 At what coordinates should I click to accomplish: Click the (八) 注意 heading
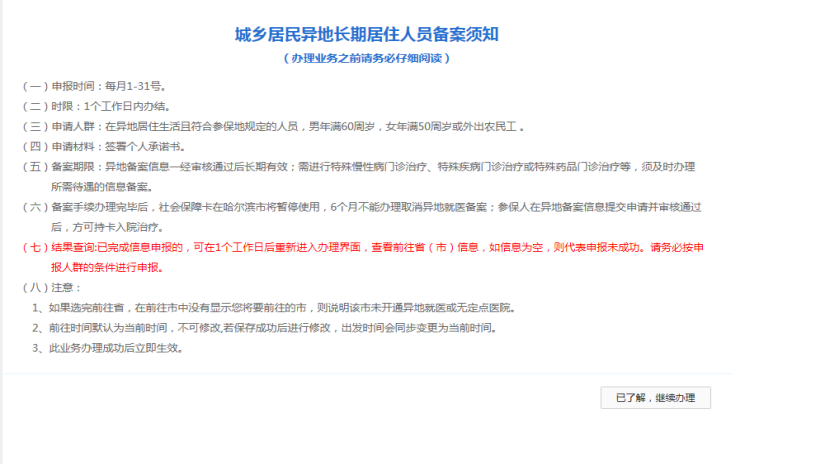click(52, 288)
